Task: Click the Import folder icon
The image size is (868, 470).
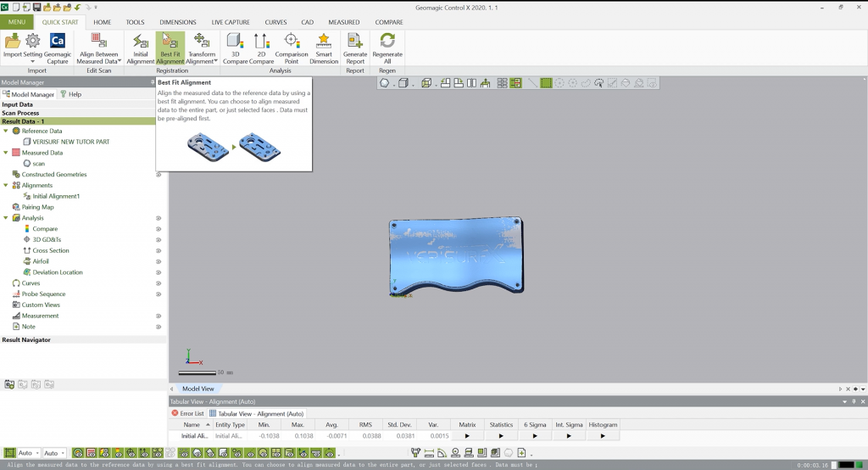Action: [x=13, y=42]
